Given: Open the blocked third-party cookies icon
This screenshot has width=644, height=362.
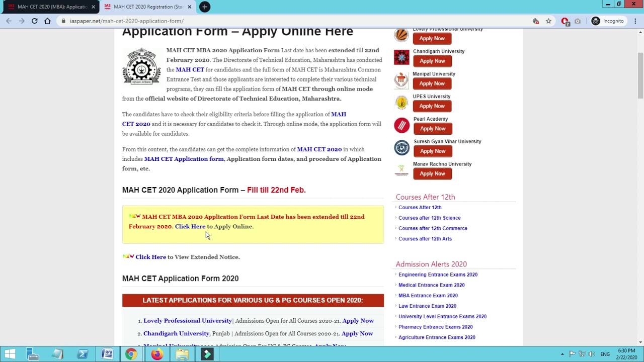Looking at the screenshot, I should tap(536, 21).
